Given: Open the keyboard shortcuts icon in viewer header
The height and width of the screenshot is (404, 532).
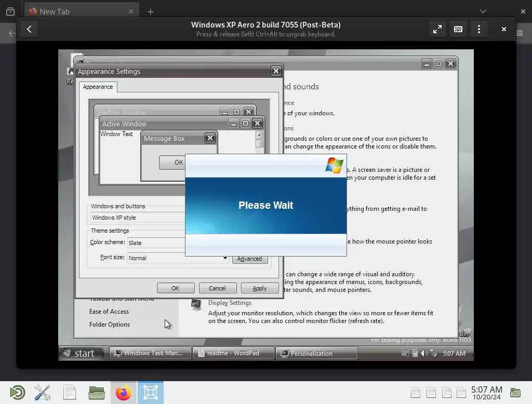Looking at the screenshot, I should [x=458, y=30].
